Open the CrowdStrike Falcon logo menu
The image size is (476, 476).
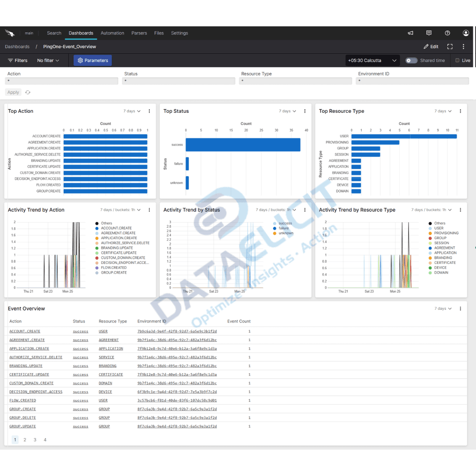click(x=10, y=33)
